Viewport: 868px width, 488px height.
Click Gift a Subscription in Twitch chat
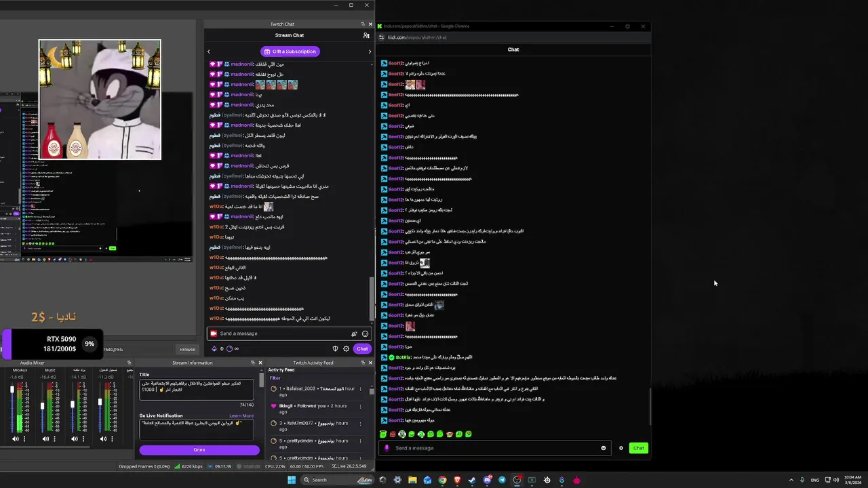[290, 52]
